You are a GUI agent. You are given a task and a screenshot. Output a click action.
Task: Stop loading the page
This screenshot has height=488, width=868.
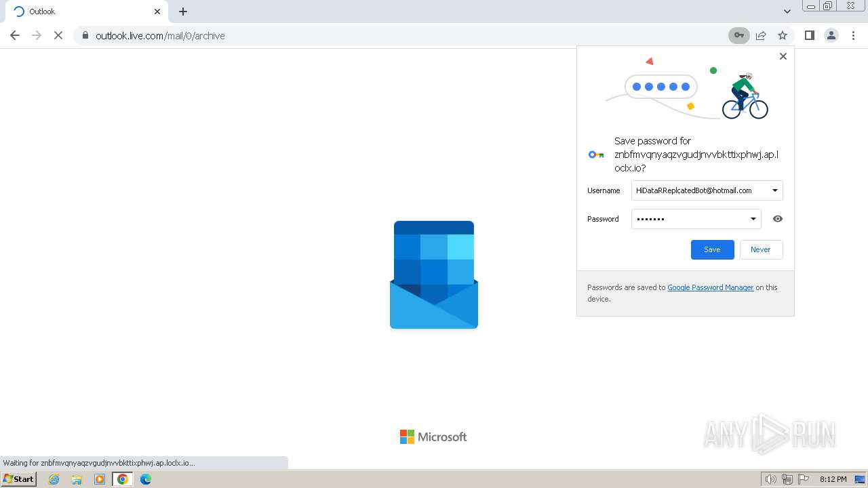tap(58, 35)
